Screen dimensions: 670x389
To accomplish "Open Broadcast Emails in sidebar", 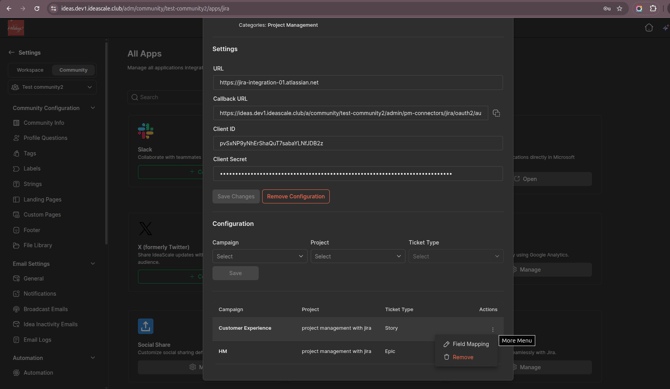I will (x=45, y=309).
